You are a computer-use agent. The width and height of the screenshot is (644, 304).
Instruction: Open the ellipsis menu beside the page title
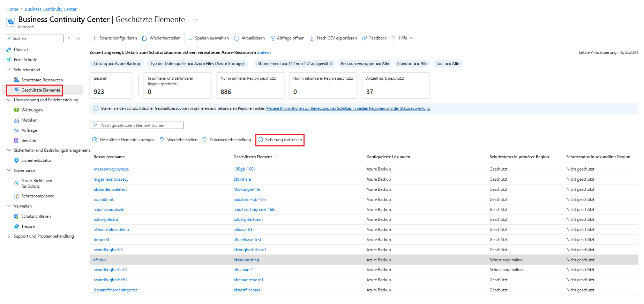pyautogui.click(x=195, y=20)
